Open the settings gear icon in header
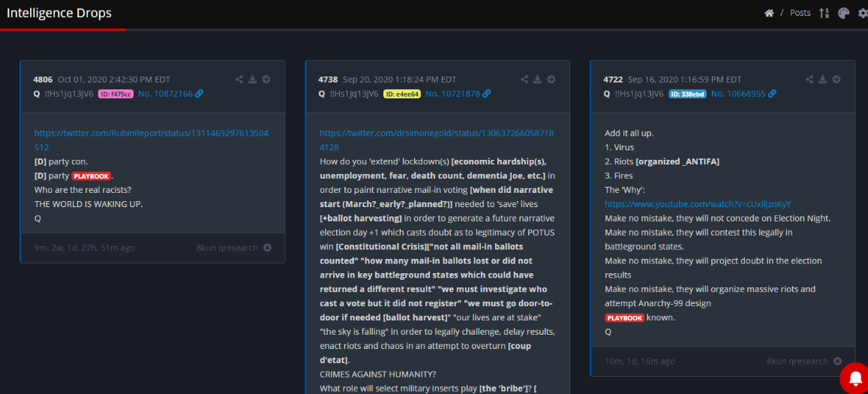The image size is (868, 394). click(x=863, y=13)
